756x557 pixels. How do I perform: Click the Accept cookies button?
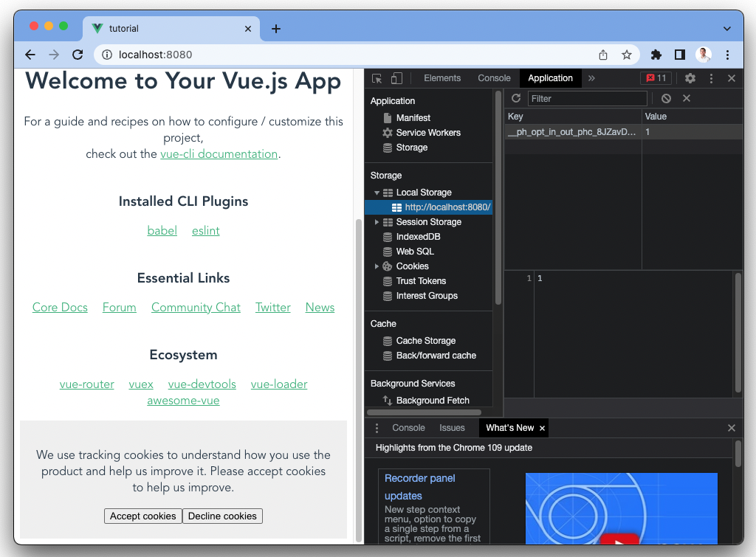(x=143, y=516)
